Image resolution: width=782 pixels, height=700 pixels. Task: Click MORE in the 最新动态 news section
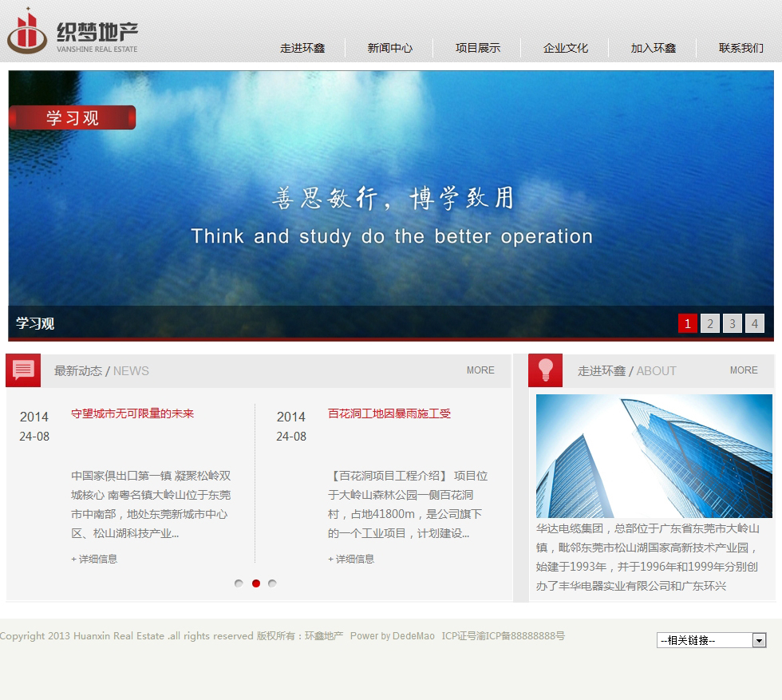tap(480, 370)
